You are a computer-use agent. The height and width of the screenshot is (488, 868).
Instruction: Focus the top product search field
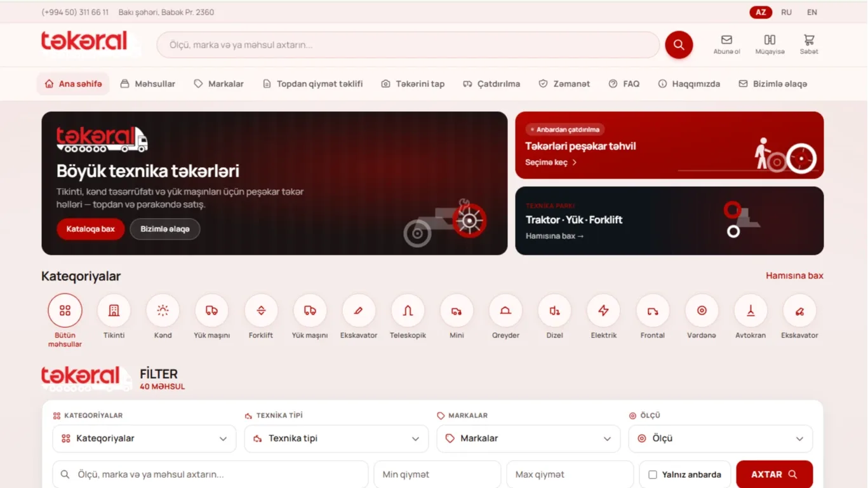tap(408, 45)
